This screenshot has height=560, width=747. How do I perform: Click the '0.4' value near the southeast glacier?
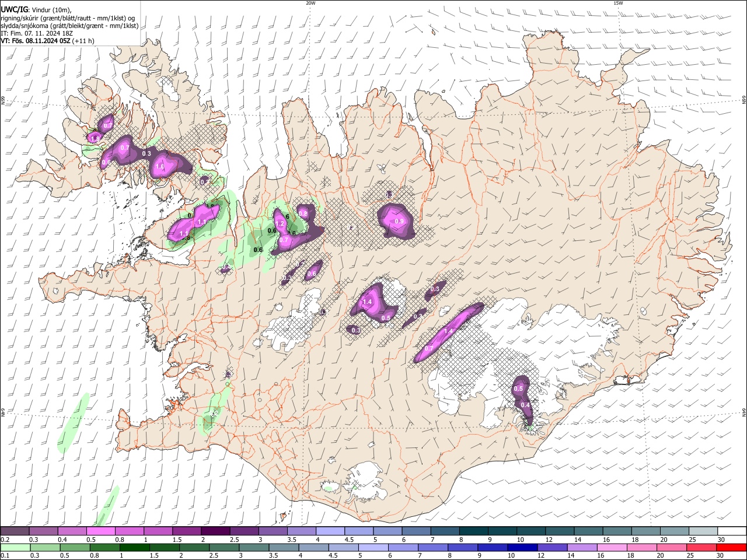(525, 405)
